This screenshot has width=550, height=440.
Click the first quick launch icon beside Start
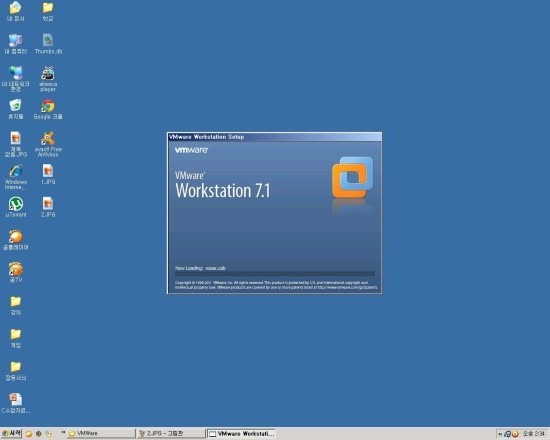[x=29, y=434]
